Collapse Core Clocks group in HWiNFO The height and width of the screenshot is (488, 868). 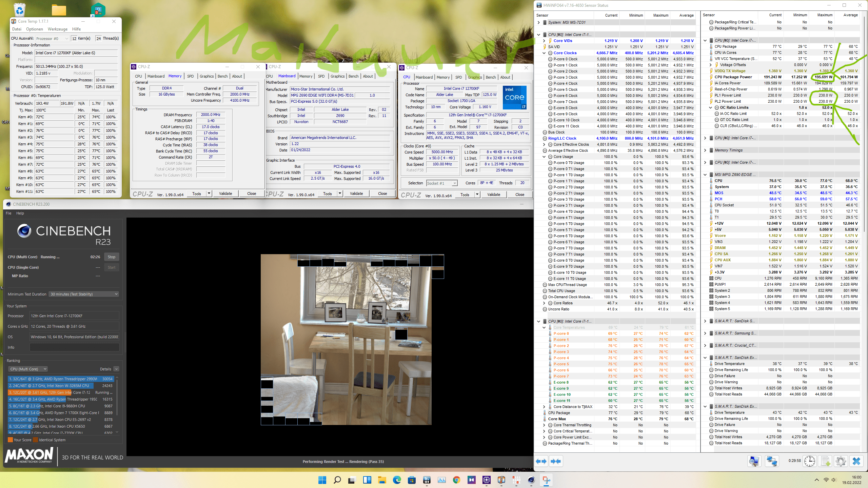(x=544, y=53)
